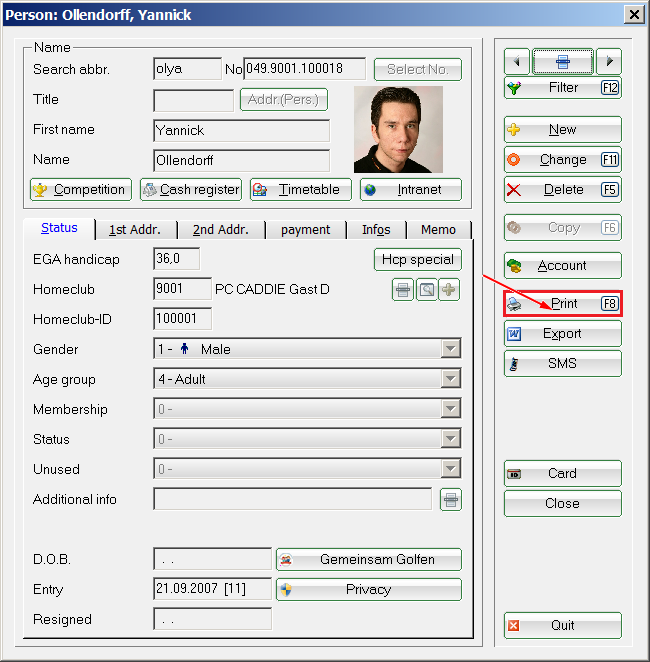Image resolution: width=650 pixels, height=662 pixels.
Task: Go to previous person record arrow
Action: tap(516, 61)
